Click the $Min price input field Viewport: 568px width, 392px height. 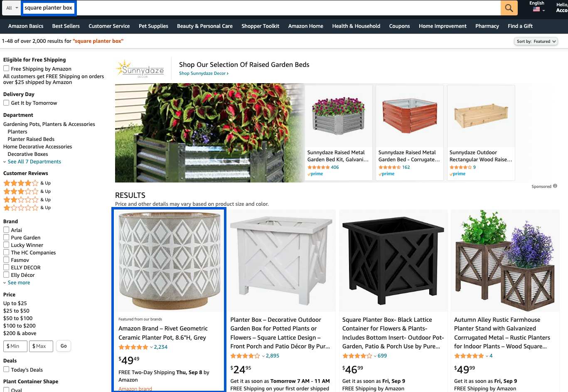tap(16, 346)
